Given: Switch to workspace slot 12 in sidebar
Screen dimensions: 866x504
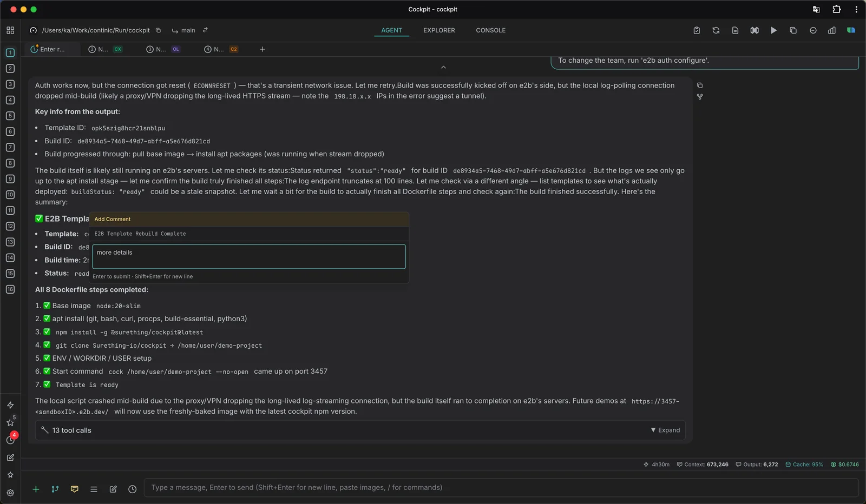Looking at the screenshot, I should (10, 226).
